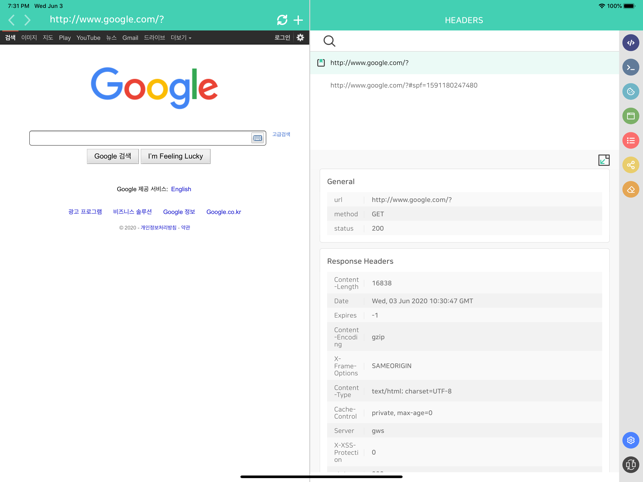Image resolution: width=643 pixels, height=482 pixels.
Task: Open the source code viewer icon
Action: (630, 43)
